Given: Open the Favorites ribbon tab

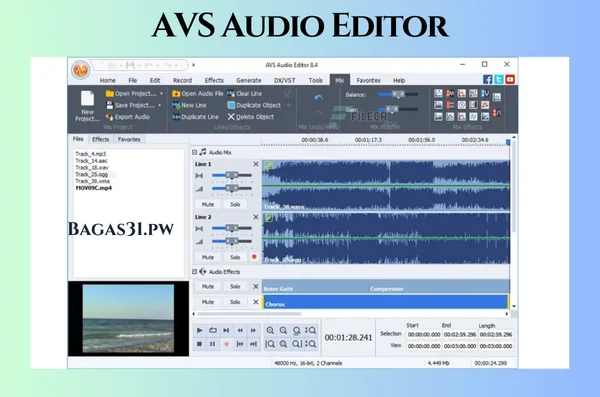Looking at the screenshot, I should coord(368,80).
